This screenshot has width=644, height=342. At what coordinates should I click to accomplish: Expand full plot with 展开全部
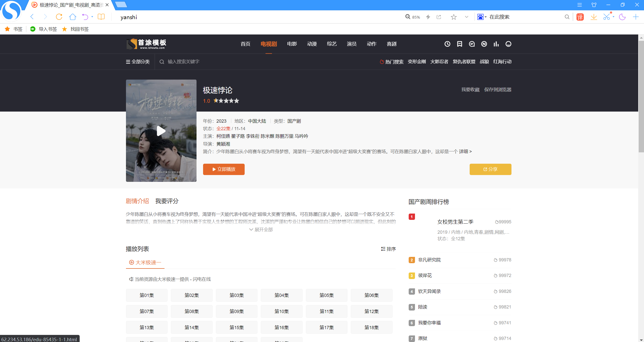click(261, 229)
